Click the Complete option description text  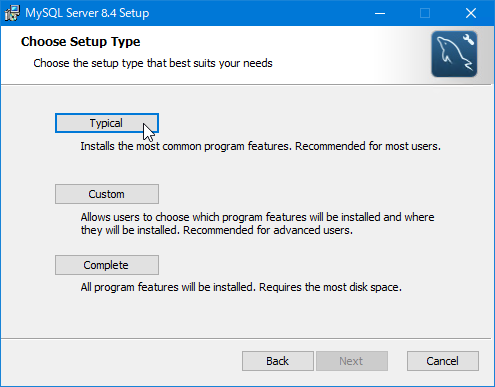click(x=241, y=287)
